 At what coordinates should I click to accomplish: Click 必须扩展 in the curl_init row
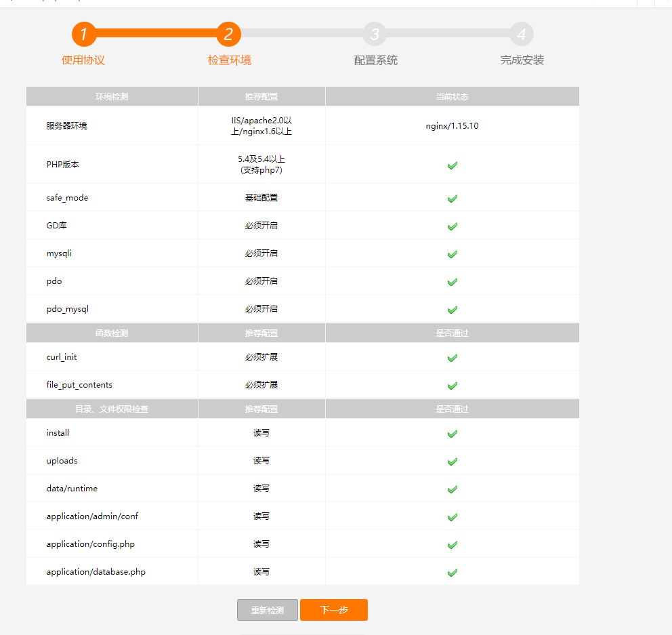(x=261, y=357)
